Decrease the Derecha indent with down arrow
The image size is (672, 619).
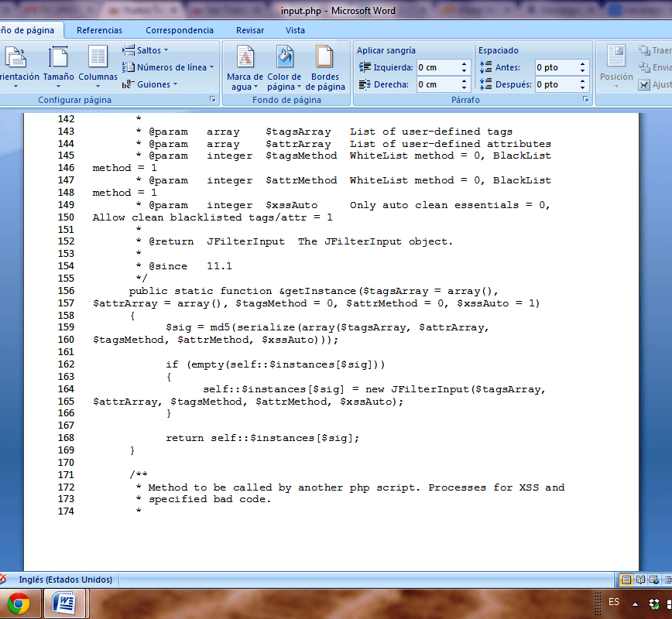pyautogui.click(x=465, y=87)
